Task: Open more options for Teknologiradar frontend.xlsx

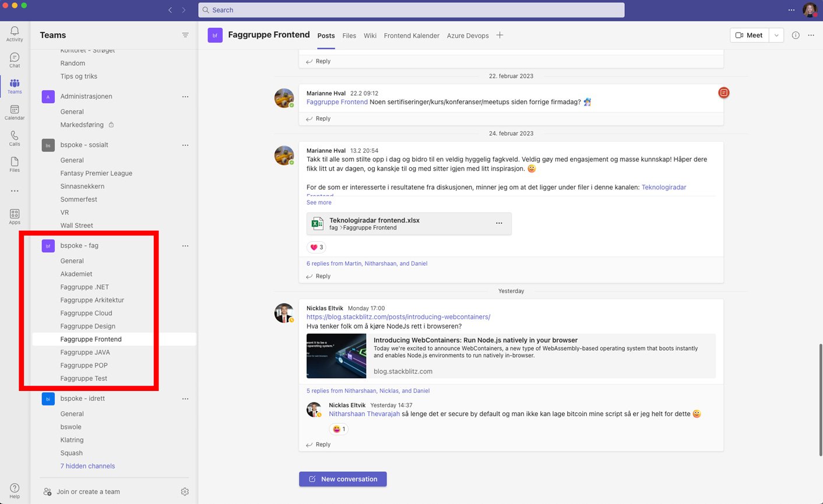Action: pyautogui.click(x=499, y=223)
